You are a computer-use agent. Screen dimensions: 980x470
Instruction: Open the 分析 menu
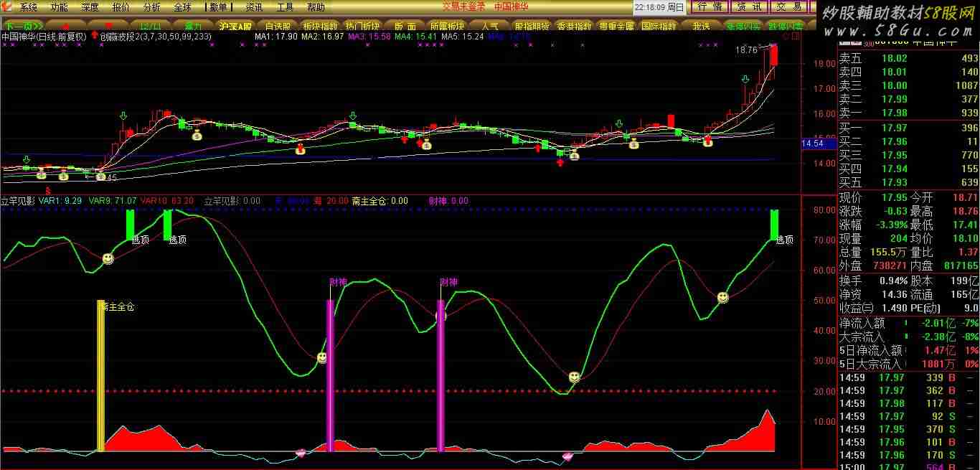pos(152,7)
